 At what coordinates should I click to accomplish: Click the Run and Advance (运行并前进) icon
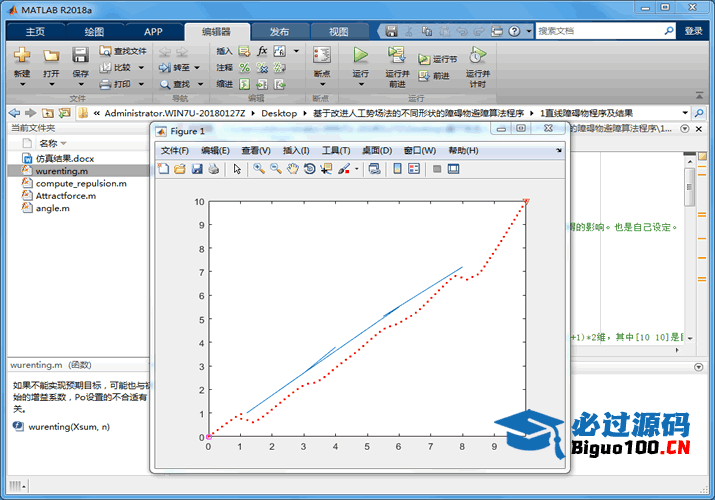click(397, 55)
